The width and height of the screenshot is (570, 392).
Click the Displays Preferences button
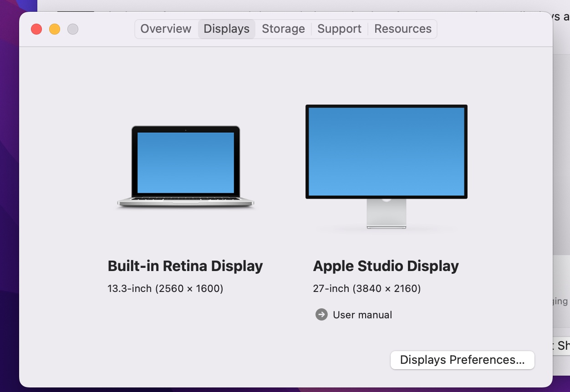coord(462,360)
